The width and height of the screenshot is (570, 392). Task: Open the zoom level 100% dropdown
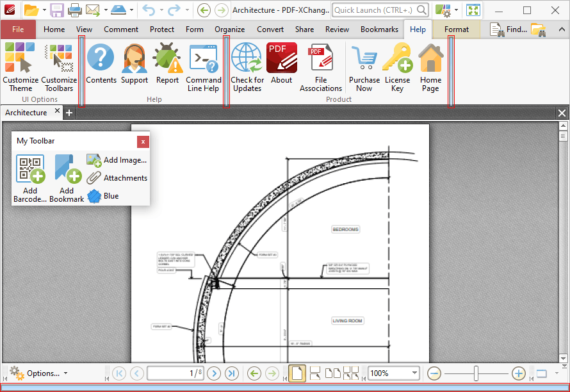(414, 373)
